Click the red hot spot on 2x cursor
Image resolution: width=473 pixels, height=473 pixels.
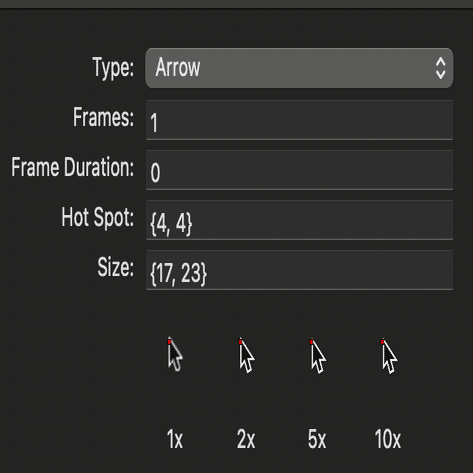[x=241, y=342]
